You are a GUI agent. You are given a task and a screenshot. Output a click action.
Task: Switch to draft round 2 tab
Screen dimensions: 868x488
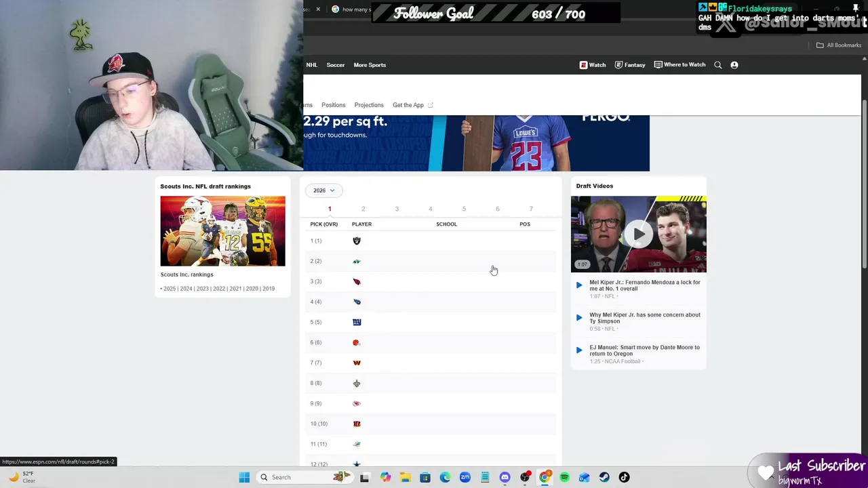tap(363, 209)
